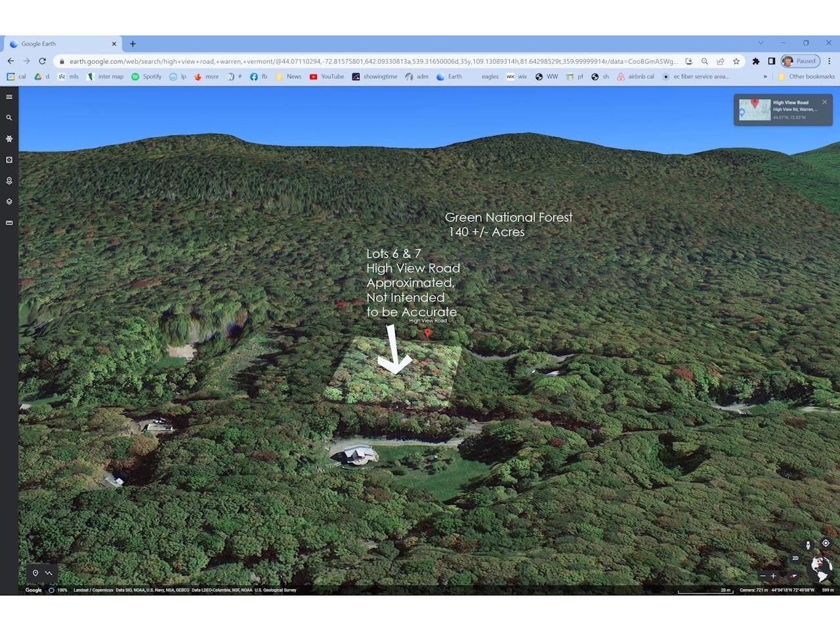
Task: Open the wix bookmark
Action: [517, 77]
